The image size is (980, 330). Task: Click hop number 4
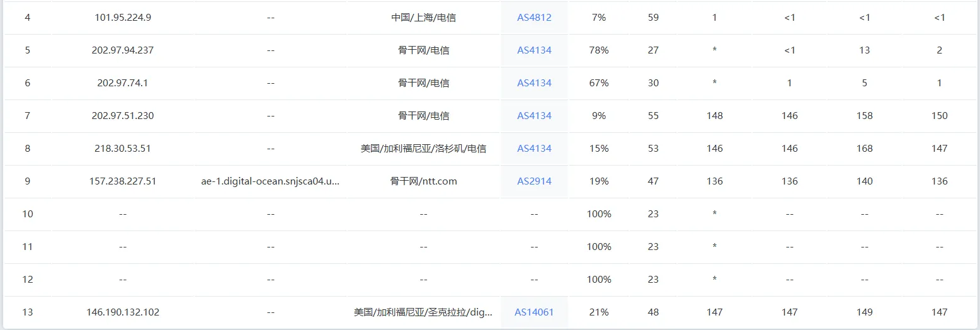tap(28, 18)
